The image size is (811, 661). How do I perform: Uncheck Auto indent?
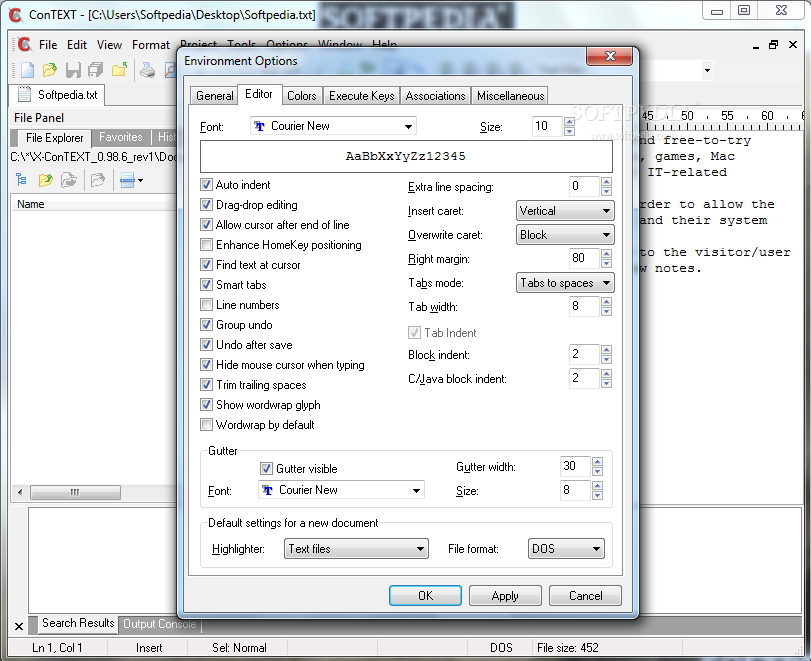click(x=206, y=185)
